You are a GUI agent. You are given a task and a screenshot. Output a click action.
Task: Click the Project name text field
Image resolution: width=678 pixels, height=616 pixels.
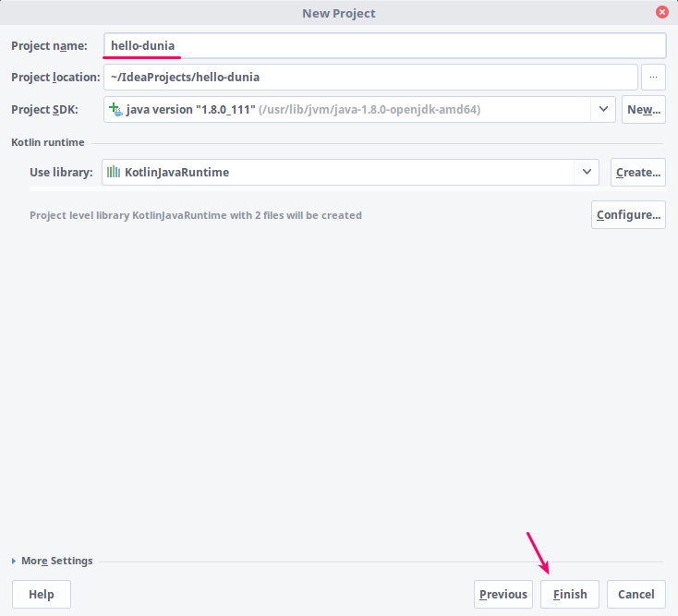384,46
